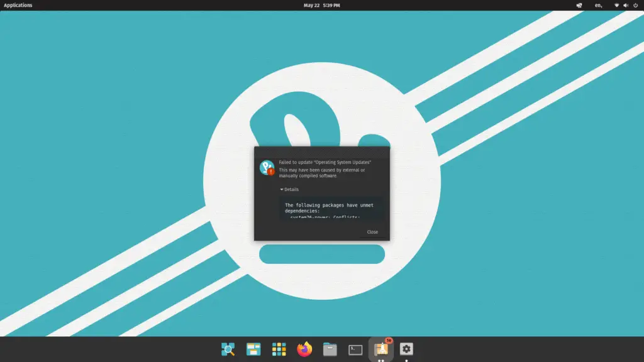Open the volume speaker icon
Image resolution: width=644 pixels, height=362 pixels.
pos(626,5)
